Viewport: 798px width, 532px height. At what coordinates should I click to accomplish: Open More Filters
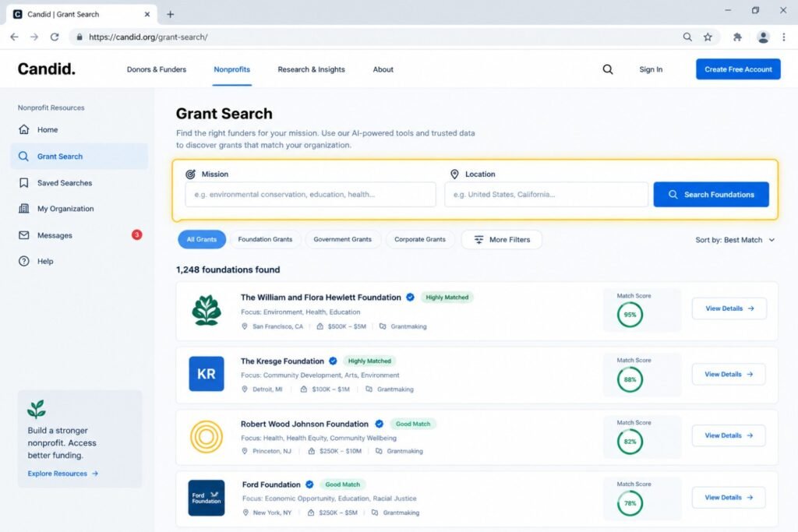(x=502, y=240)
